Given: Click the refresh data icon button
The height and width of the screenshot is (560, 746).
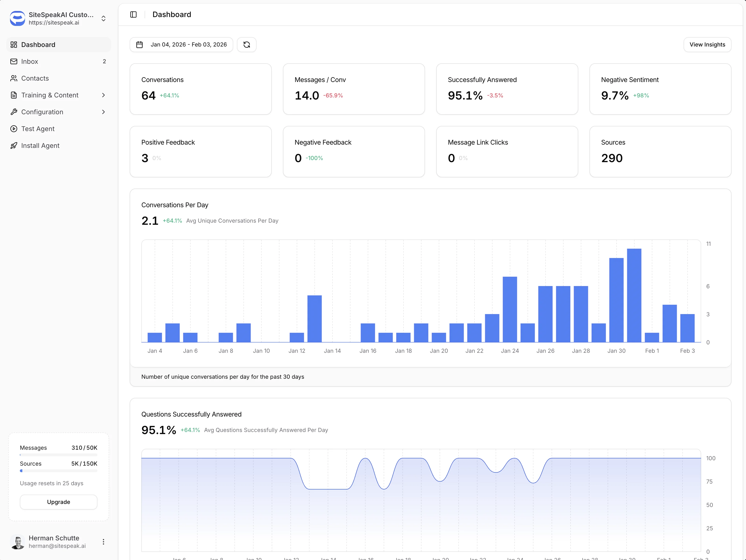Looking at the screenshot, I should (246, 44).
